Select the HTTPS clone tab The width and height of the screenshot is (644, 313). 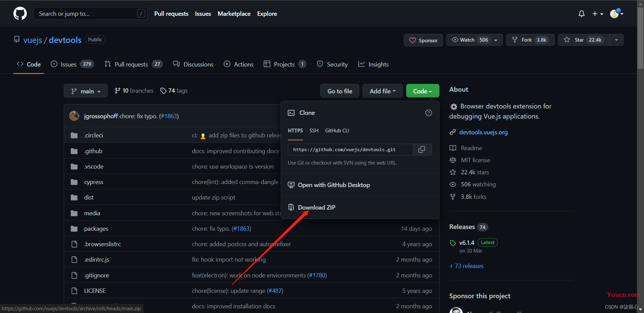pos(295,131)
